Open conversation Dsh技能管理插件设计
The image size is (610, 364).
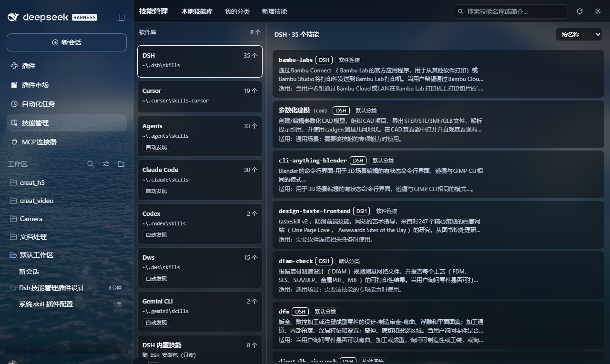51,288
